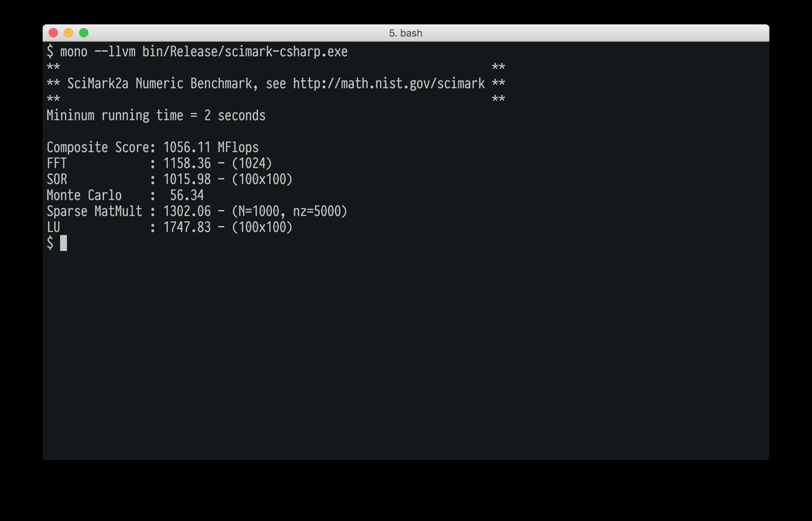Click the SOR result 1015.98
The image size is (812, 521).
[x=187, y=179]
